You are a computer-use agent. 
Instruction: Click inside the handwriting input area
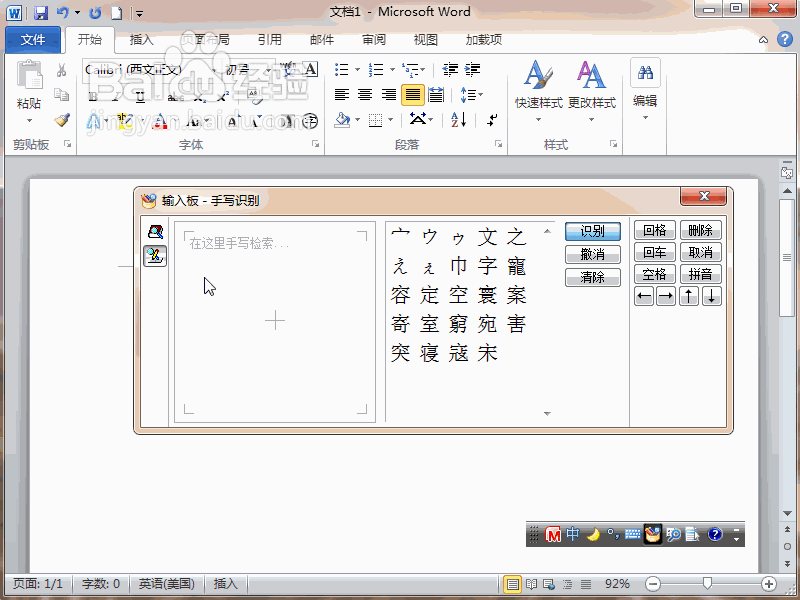(275, 322)
